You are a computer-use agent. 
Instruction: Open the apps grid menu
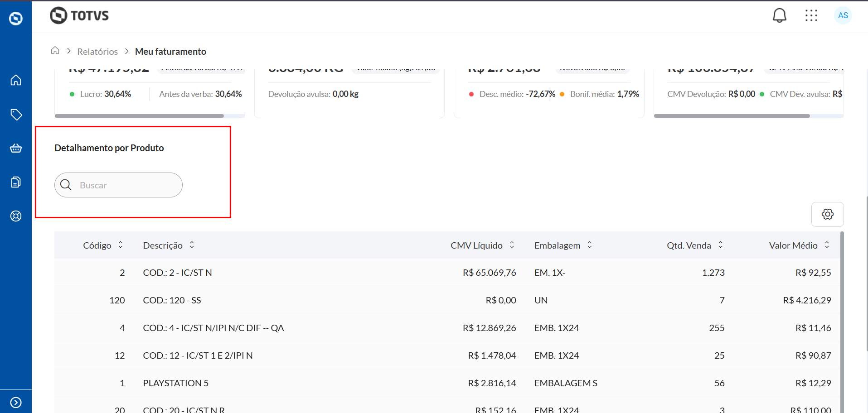coord(811,15)
